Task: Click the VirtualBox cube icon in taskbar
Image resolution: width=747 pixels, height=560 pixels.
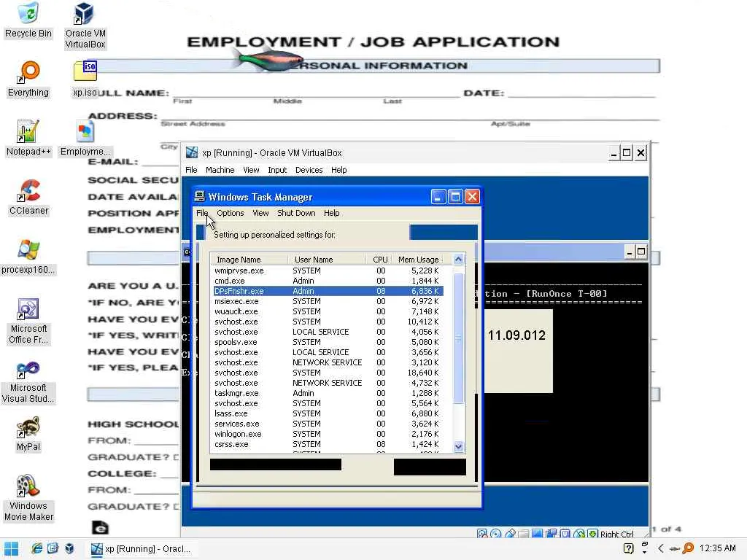Action: (x=69, y=548)
